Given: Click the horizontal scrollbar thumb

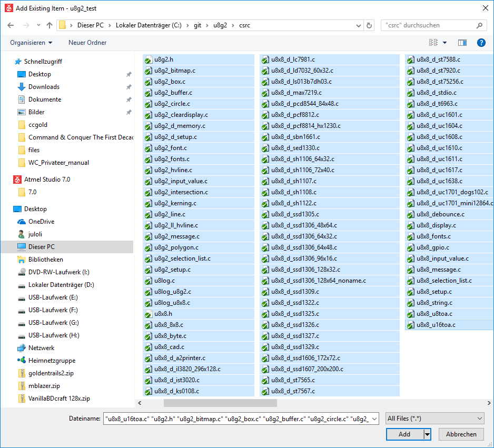Looking at the screenshot, I should click(220, 403).
